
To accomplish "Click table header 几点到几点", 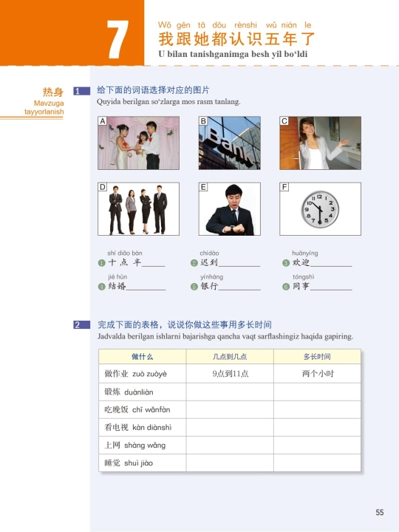I will 230,357.
